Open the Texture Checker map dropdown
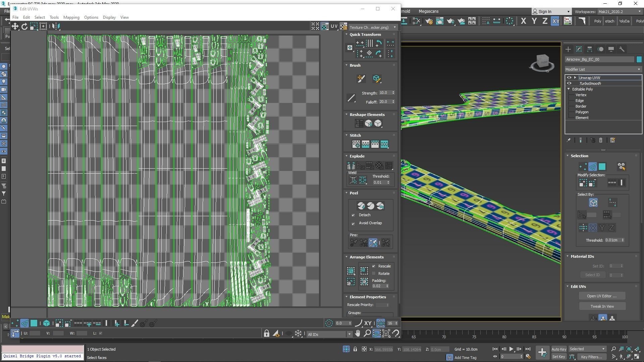The width and height of the screenshot is (644, 362). pos(372,27)
